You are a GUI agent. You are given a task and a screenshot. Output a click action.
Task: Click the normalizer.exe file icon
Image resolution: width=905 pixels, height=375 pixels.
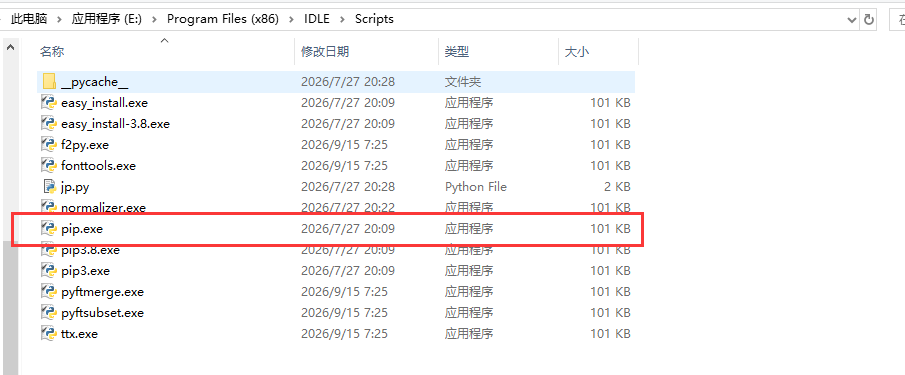(48, 208)
